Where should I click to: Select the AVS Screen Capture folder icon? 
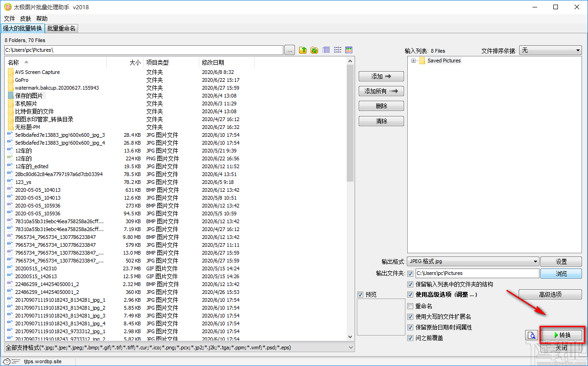[11, 72]
